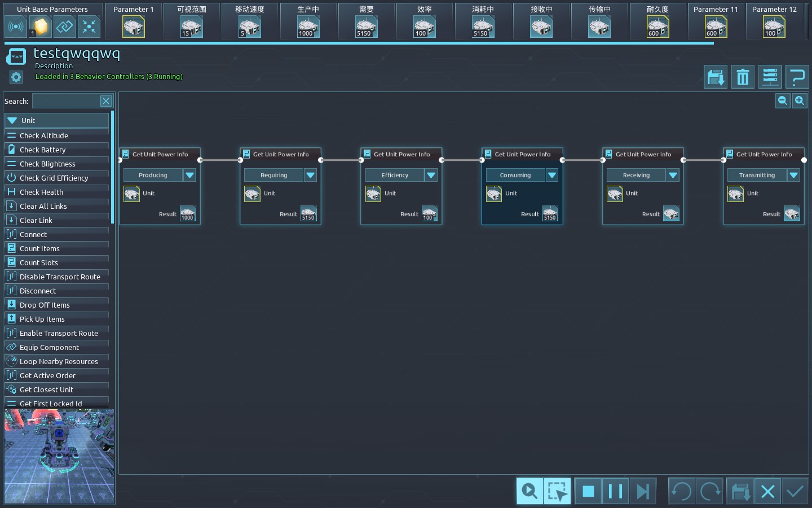
Task: Click the question mark help icon
Action: coord(797,77)
